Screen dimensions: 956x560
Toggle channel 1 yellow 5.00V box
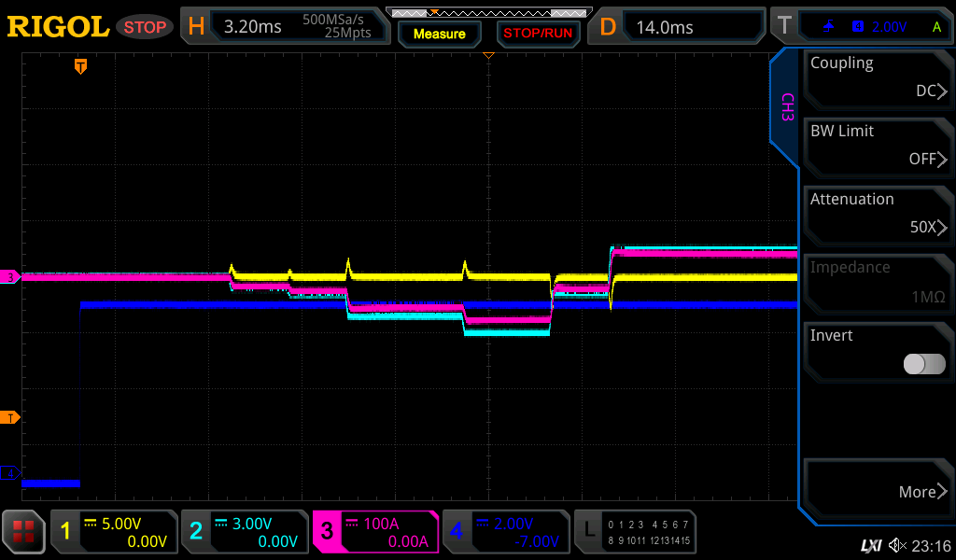click(114, 532)
